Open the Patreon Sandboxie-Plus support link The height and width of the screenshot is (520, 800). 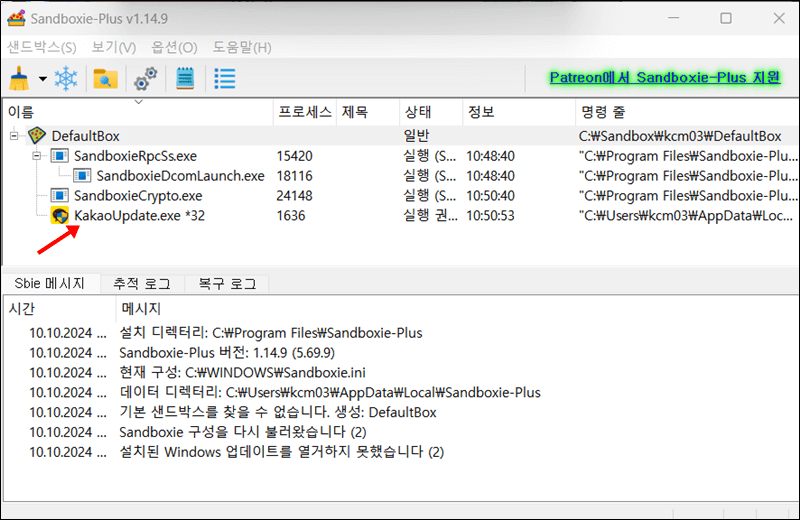click(x=665, y=78)
